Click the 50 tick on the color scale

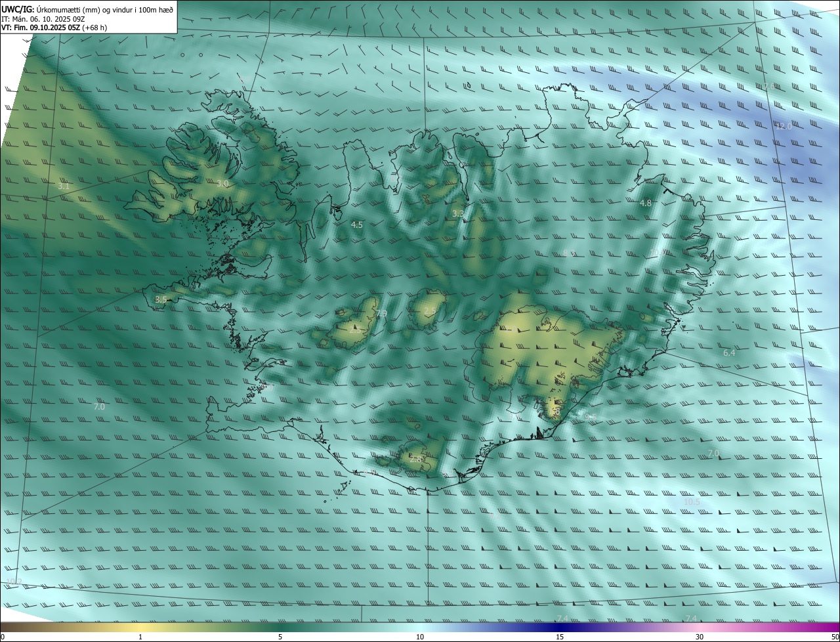click(x=835, y=637)
